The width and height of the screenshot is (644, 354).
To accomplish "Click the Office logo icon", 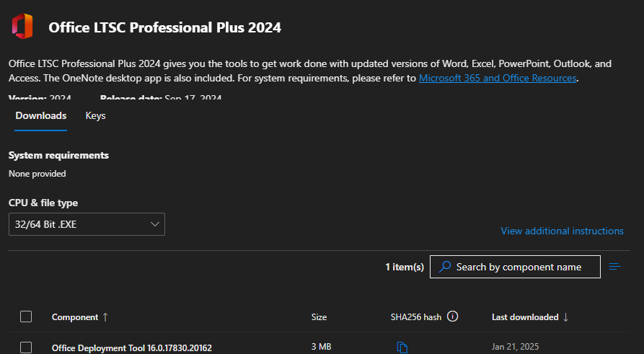I will click(x=22, y=26).
